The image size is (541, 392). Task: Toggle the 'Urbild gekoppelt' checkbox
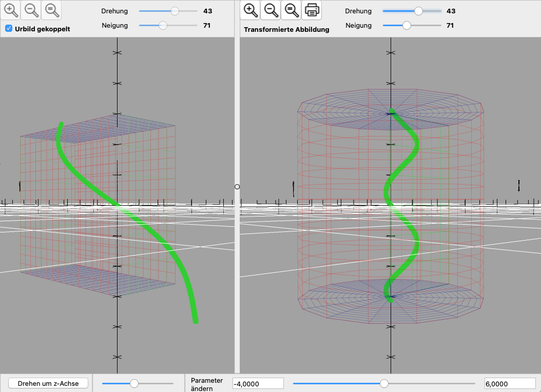point(9,29)
